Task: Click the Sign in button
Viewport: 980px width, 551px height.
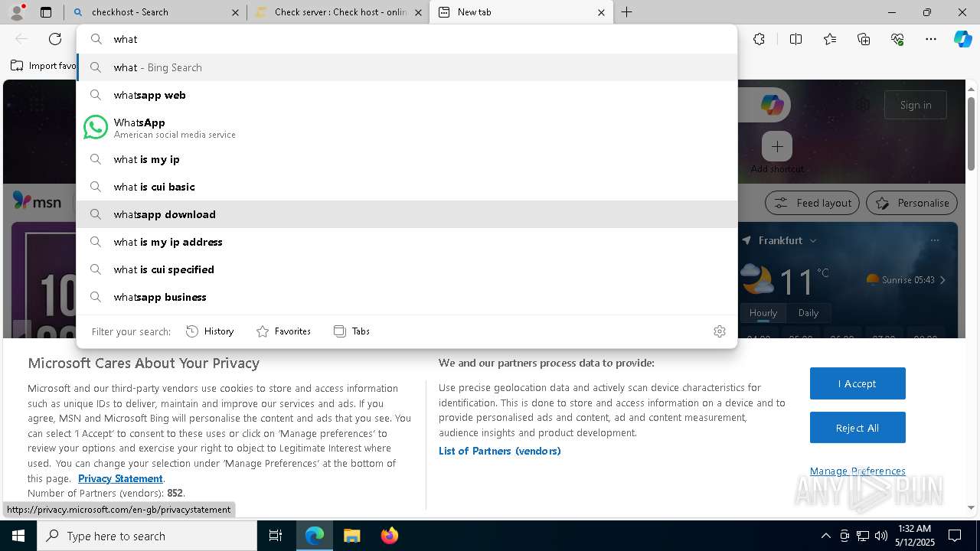Action: coord(916,105)
